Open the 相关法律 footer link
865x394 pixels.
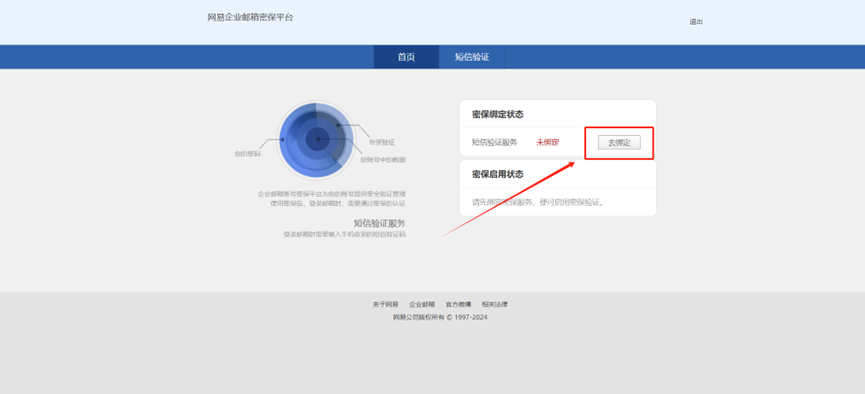(494, 304)
